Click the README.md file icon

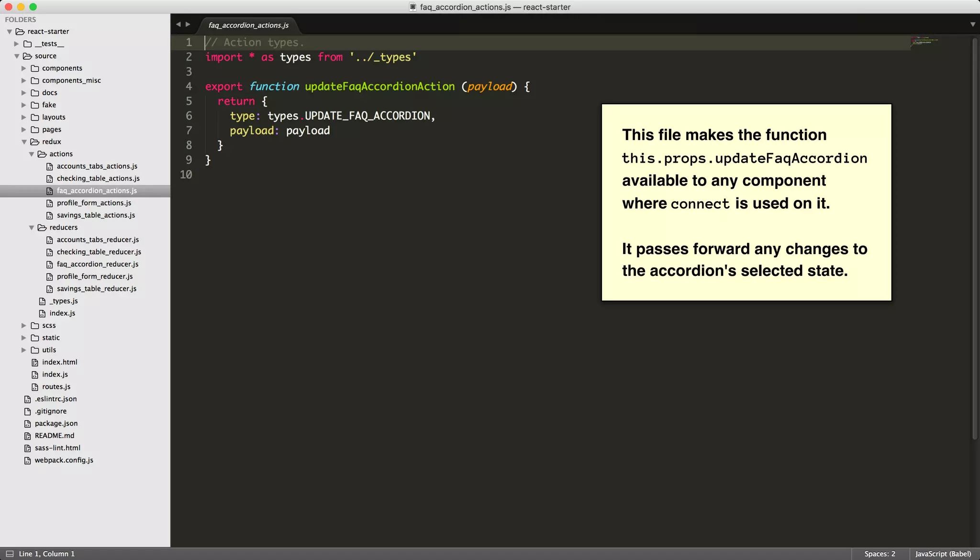click(x=27, y=436)
